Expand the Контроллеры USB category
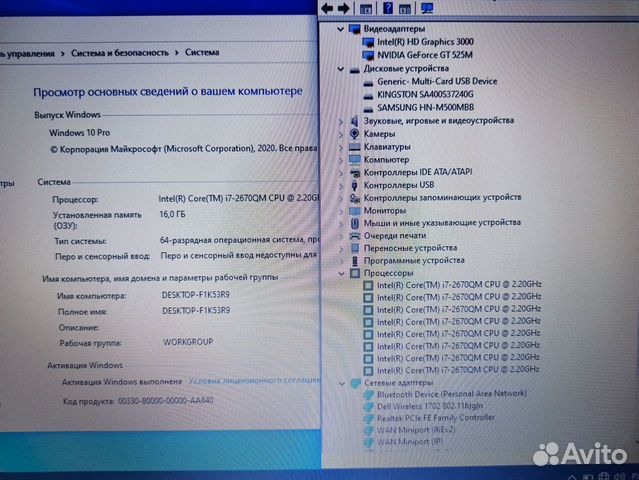This screenshot has width=639, height=480. (342, 185)
